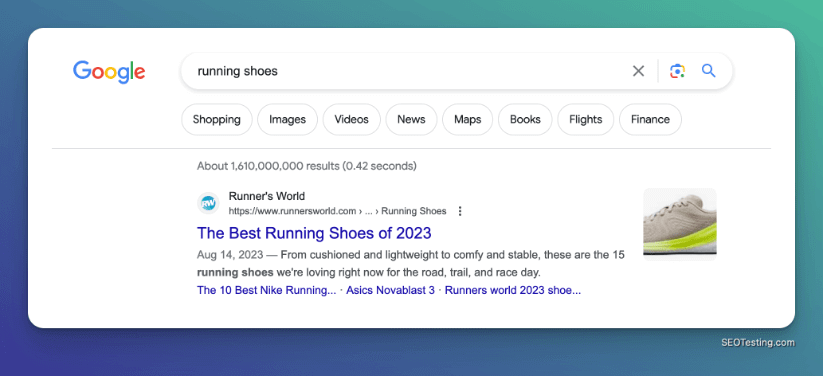Switch to the Books tab
Image resolution: width=823 pixels, height=376 pixels.
coord(525,119)
